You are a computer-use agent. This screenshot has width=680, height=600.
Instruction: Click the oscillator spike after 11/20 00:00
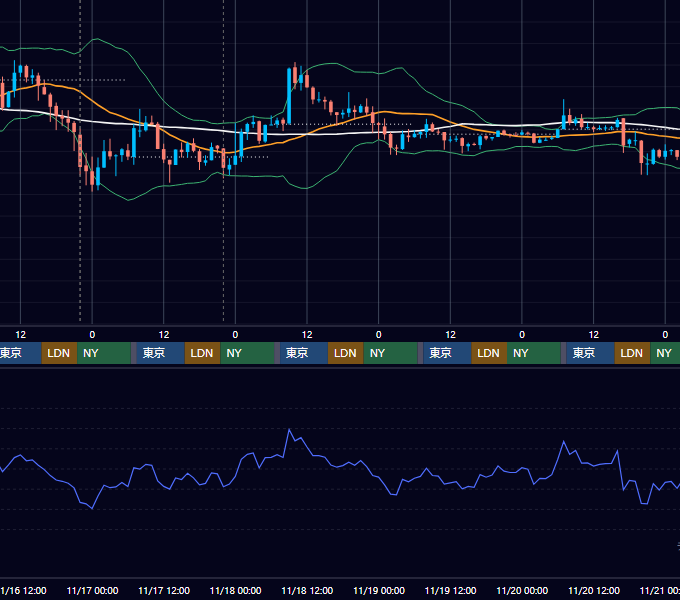(564, 442)
